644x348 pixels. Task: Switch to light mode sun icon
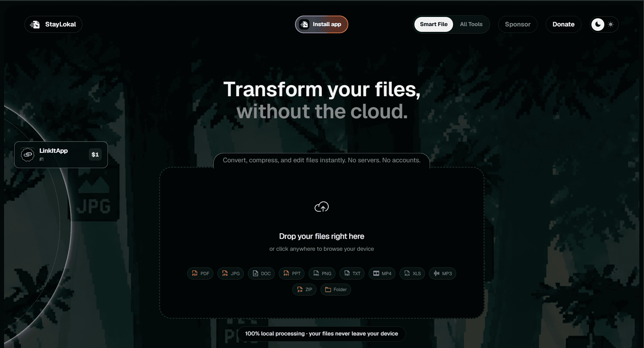[611, 24]
